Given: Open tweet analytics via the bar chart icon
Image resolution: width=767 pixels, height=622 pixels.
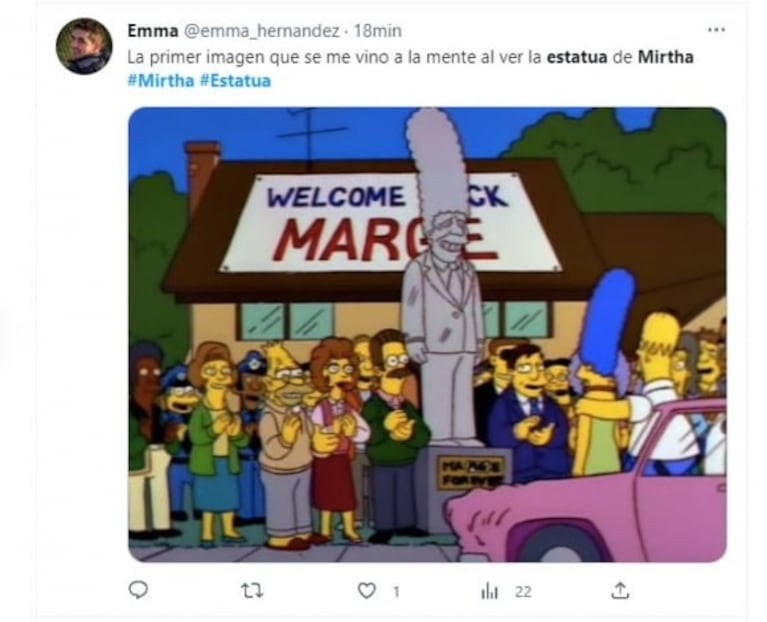Looking at the screenshot, I should point(489,592).
